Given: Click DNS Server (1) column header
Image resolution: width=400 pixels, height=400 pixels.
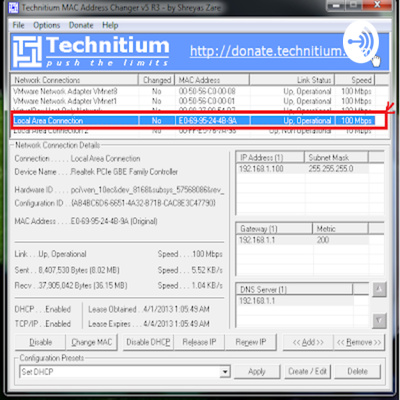Looking at the screenshot, I should [294, 289].
